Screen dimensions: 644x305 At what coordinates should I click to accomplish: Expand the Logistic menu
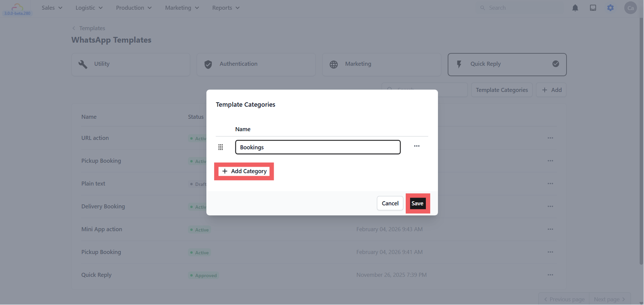89,8
